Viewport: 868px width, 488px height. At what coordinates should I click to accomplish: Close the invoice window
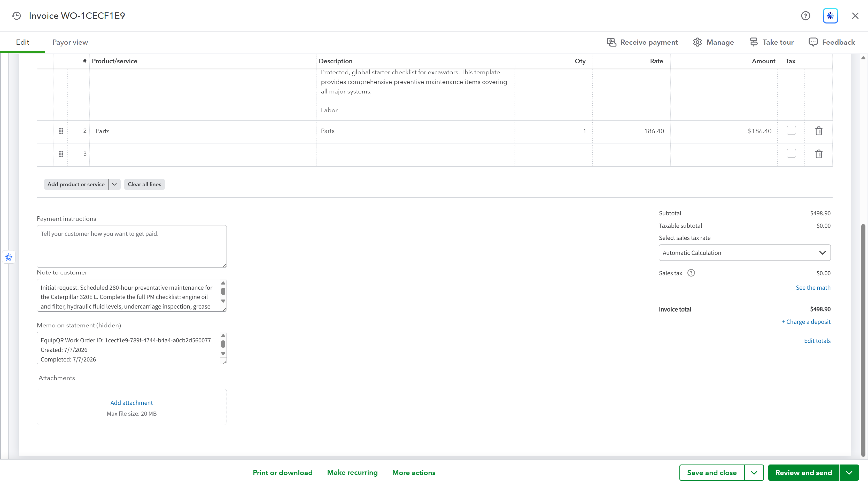pyautogui.click(x=855, y=16)
